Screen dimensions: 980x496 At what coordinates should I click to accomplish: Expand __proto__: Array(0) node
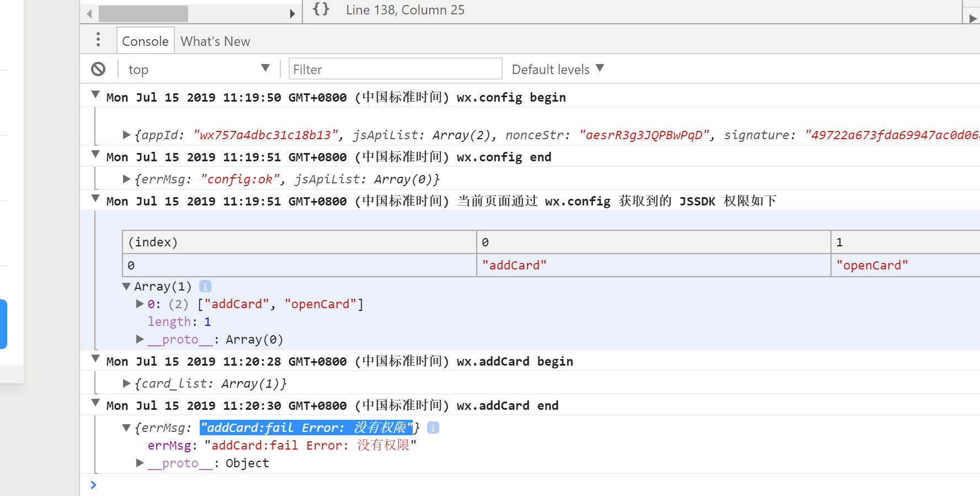(x=140, y=339)
